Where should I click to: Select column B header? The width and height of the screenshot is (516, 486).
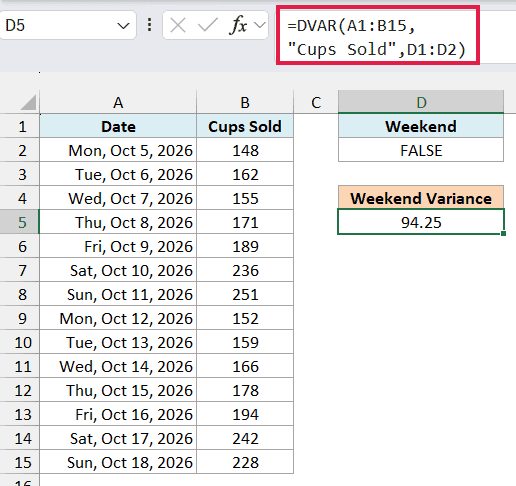(245, 102)
